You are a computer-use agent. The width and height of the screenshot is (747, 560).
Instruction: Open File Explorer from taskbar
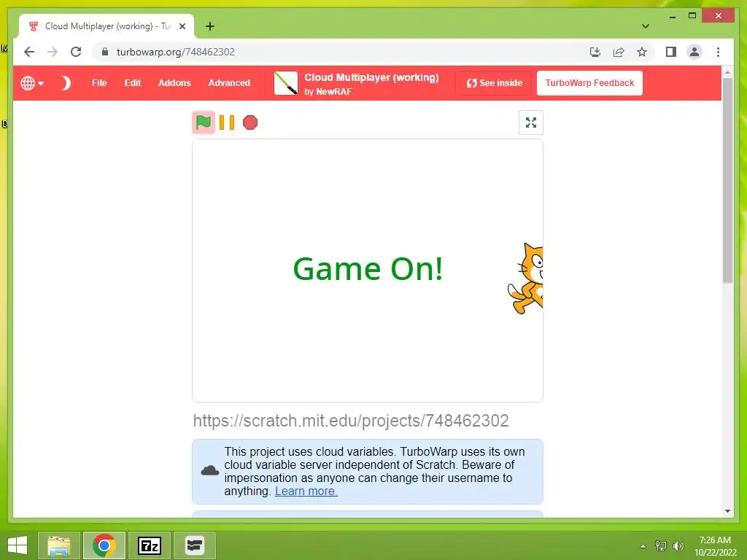point(58,545)
